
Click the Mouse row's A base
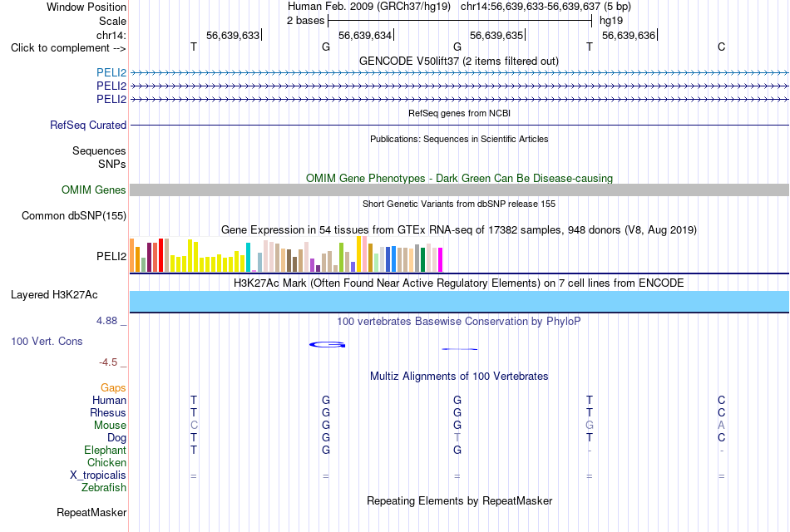722,426
